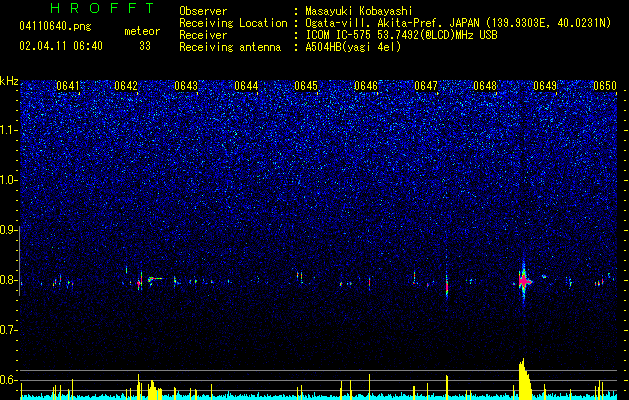Click the kHz axis unit label
Screen dimensions: 629x400
(9, 81)
